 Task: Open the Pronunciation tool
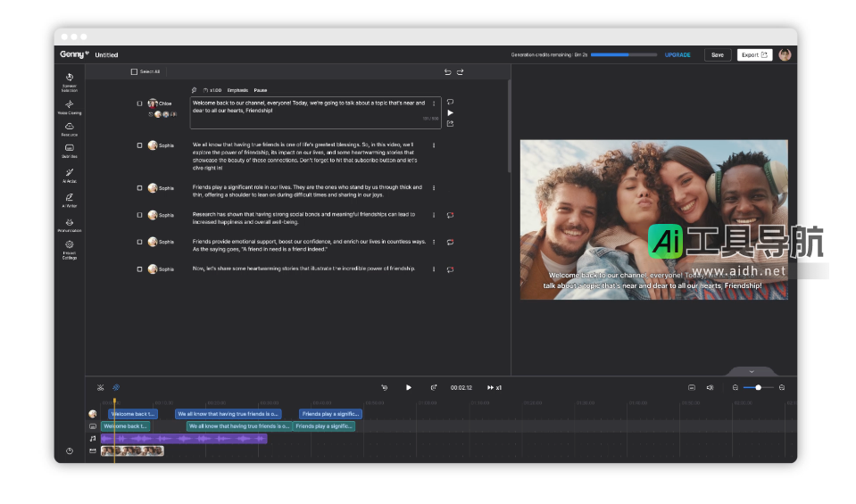point(70,223)
